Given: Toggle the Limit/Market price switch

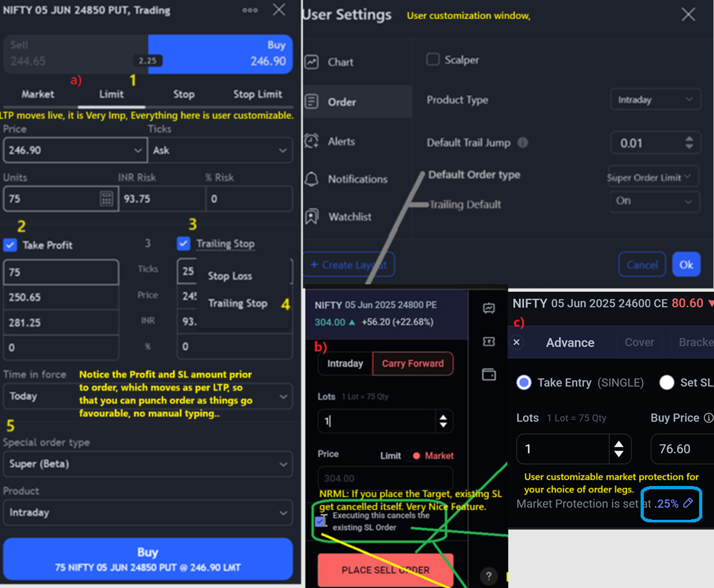Looking at the screenshot, I should [413, 455].
